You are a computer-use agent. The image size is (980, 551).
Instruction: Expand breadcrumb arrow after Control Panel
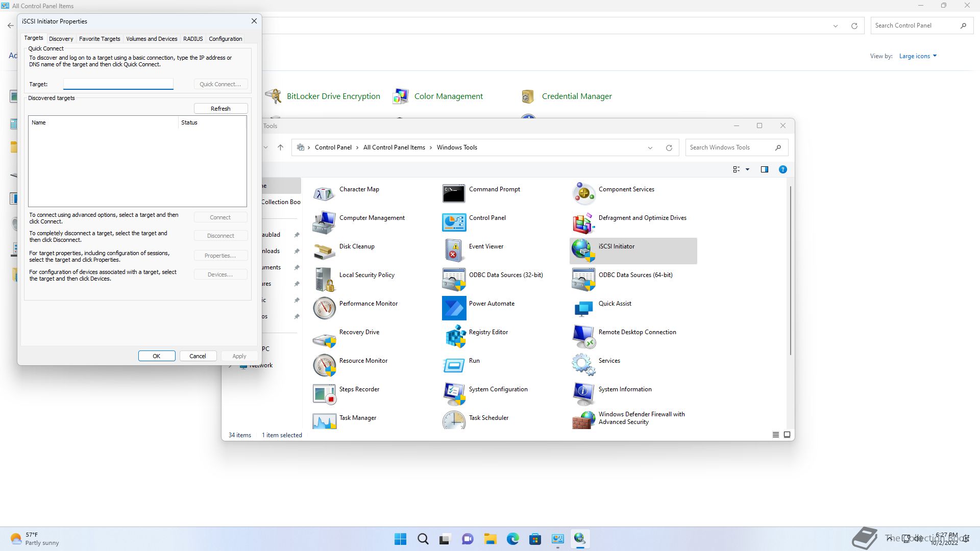pyautogui.click(x=357, y=147)
